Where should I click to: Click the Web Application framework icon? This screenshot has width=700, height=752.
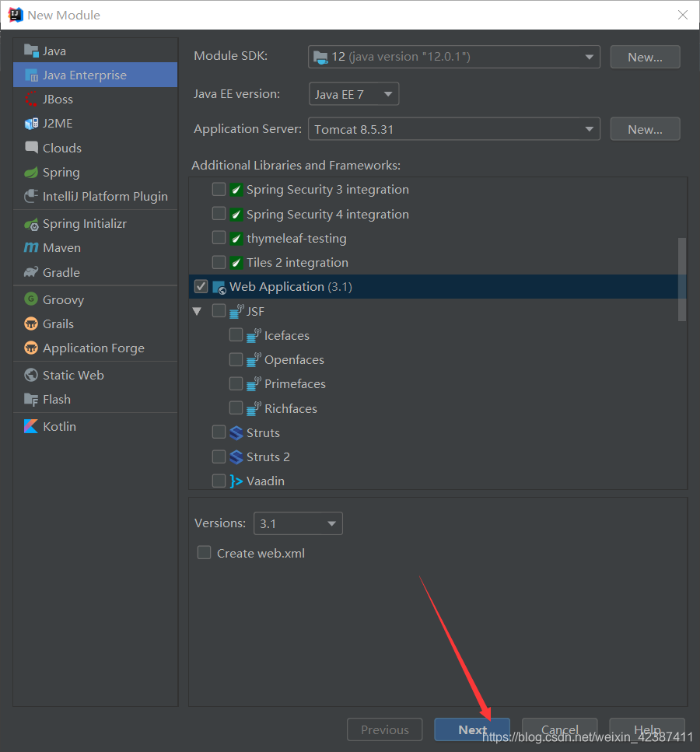(219, 287)
